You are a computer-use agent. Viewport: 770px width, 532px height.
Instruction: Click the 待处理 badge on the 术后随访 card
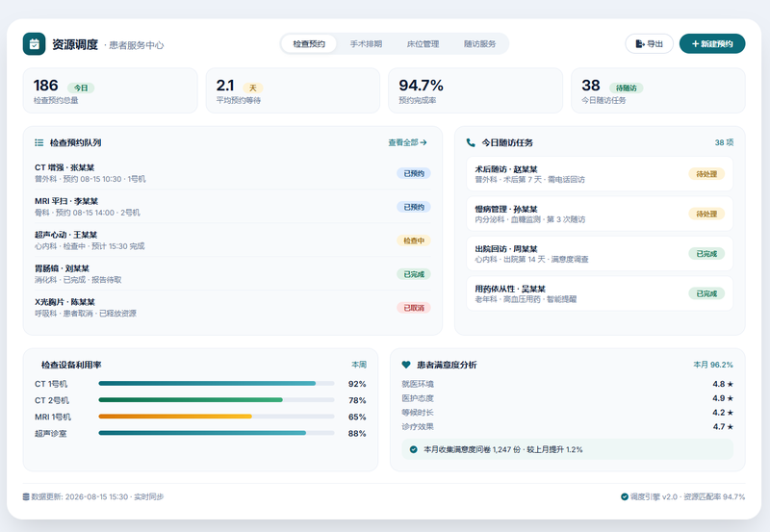click(x=706, y=174)
